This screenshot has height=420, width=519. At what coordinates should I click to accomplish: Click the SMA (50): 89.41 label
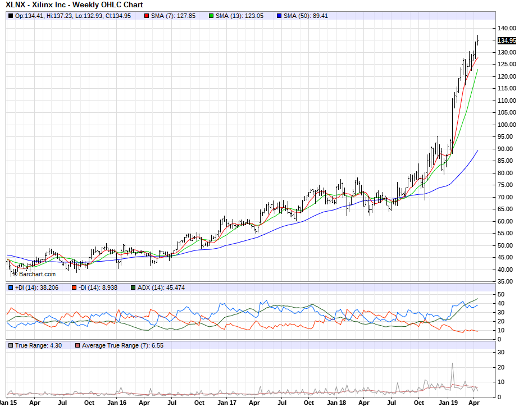coord(306,16)
